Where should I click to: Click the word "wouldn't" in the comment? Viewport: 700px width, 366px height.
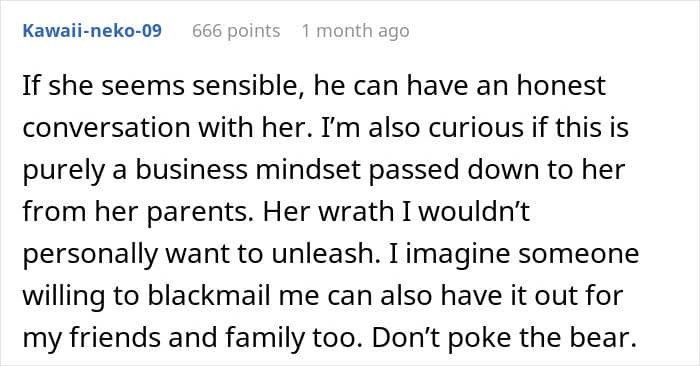click(474, 212)
